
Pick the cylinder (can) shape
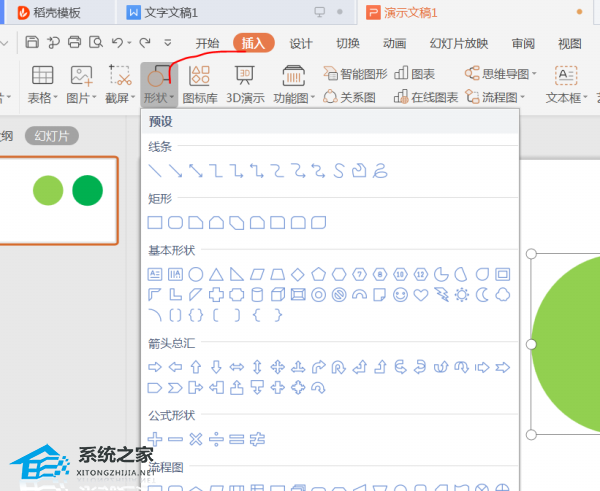pos(257,295)
